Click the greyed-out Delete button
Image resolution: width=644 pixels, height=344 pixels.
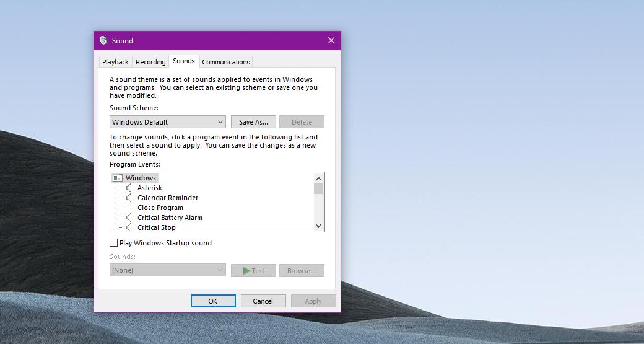pos(302,122)
